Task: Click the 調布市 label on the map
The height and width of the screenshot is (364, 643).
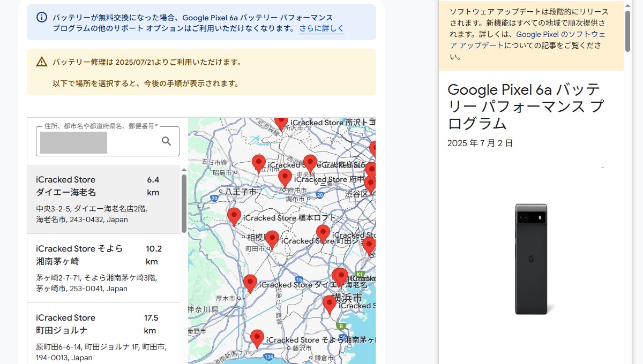Action: coord(295,199)
